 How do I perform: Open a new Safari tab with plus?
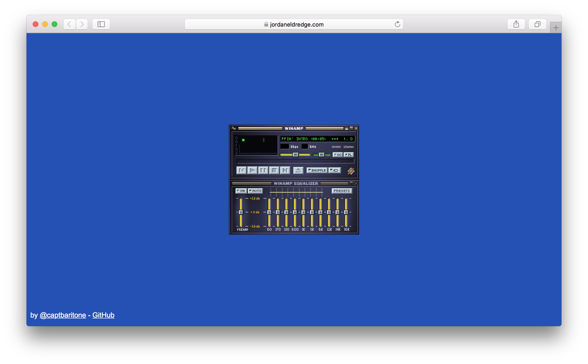(x=556, y=28)
